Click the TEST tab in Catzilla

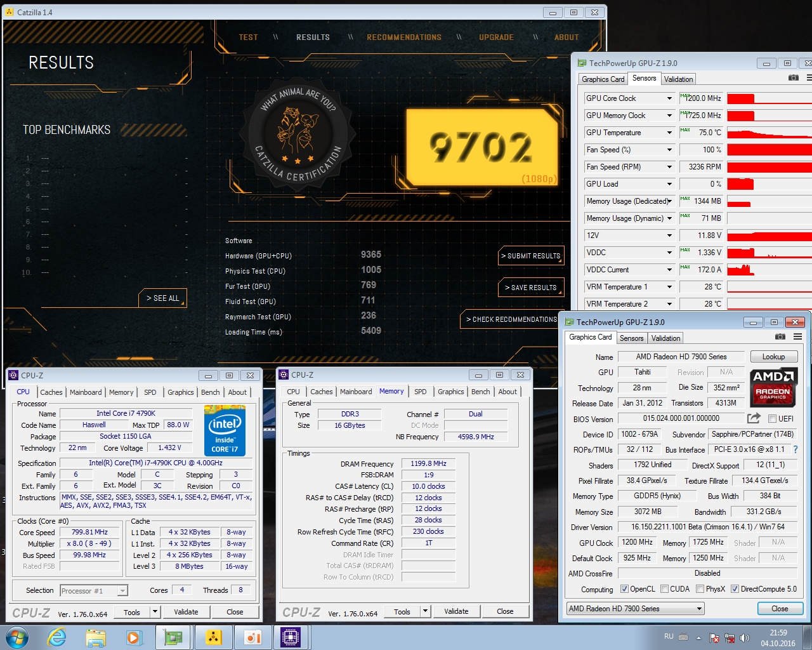[248, 37]
